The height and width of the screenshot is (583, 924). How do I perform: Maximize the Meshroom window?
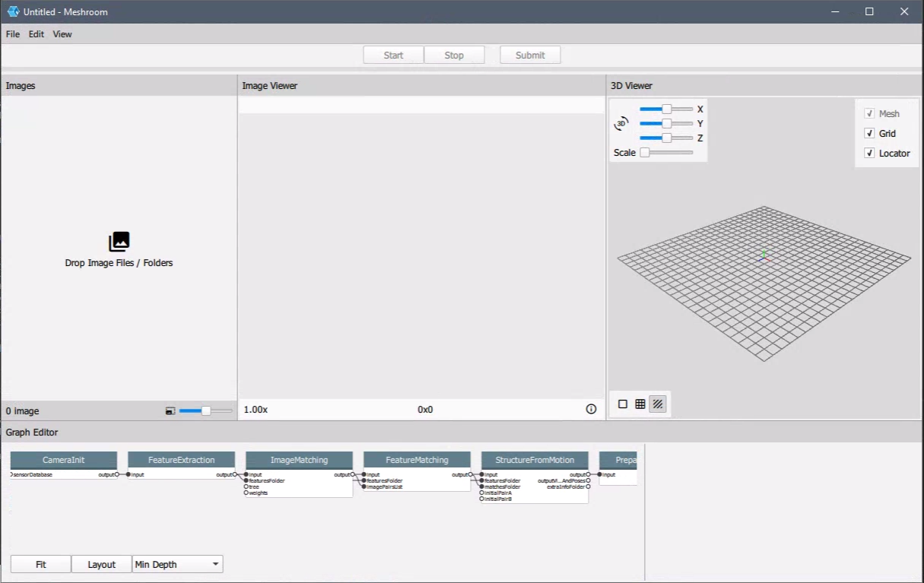[869, 11]
